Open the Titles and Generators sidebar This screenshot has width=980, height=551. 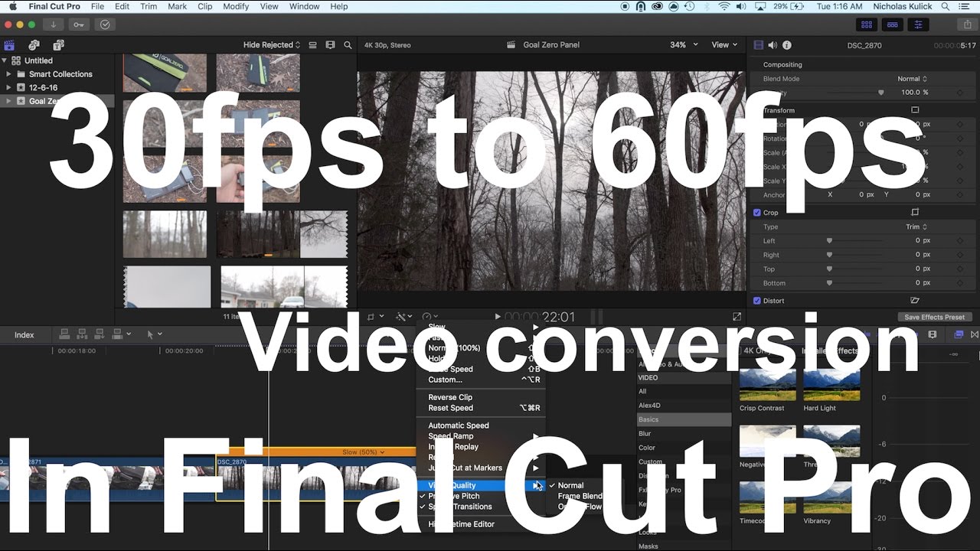58,45
